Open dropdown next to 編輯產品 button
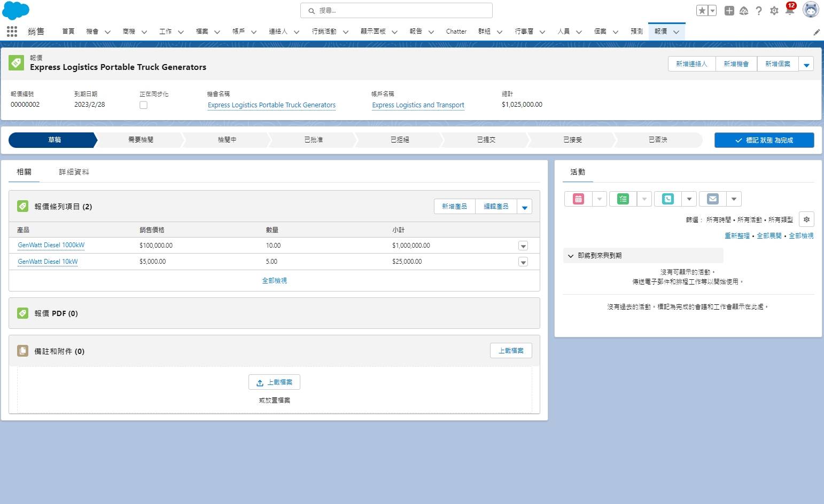This screenshot has width=824, height=504. (x=525, y=207)
